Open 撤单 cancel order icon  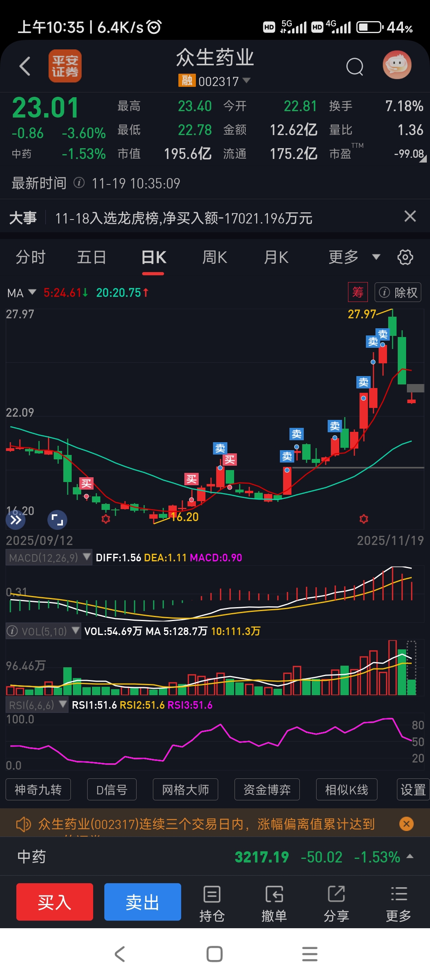(x=274, y=904)
